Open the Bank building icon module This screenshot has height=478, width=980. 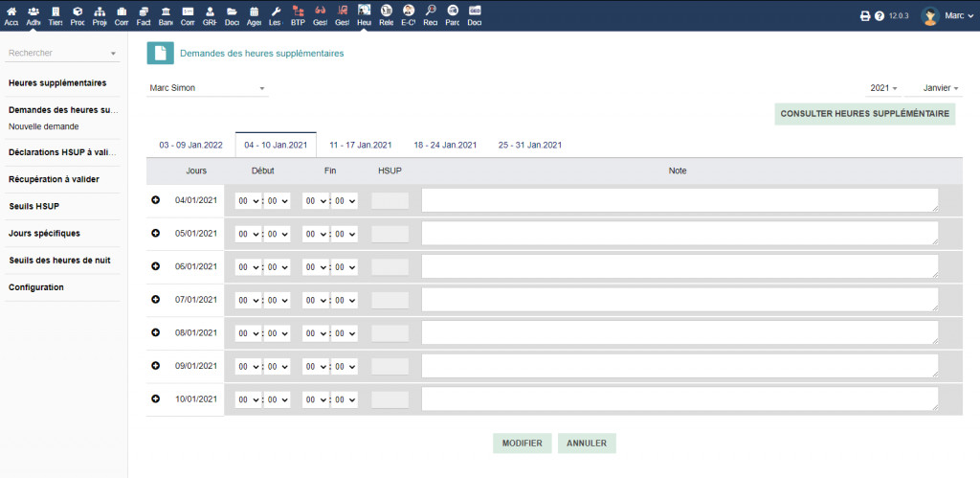coord(165,11)
